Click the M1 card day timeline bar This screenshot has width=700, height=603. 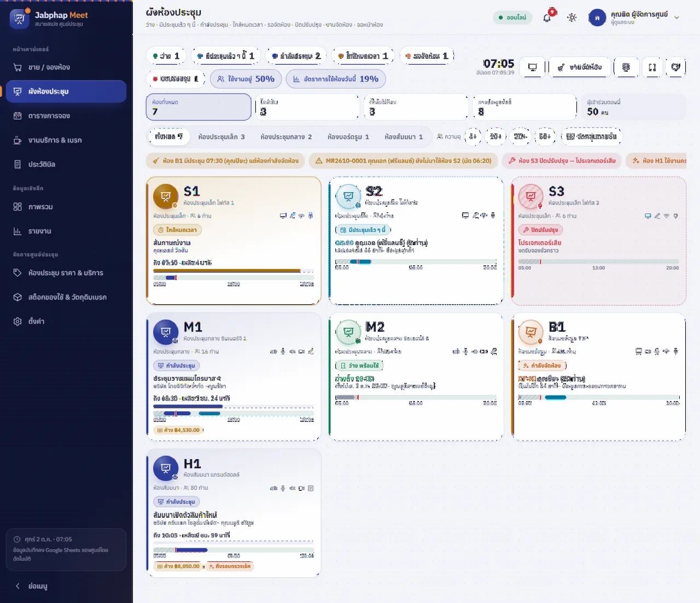point(234,414)
